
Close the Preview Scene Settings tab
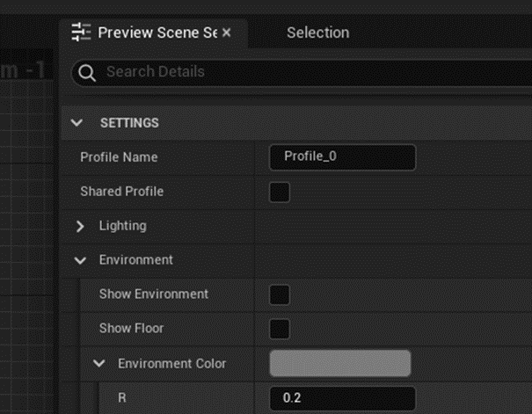[226, 33]
